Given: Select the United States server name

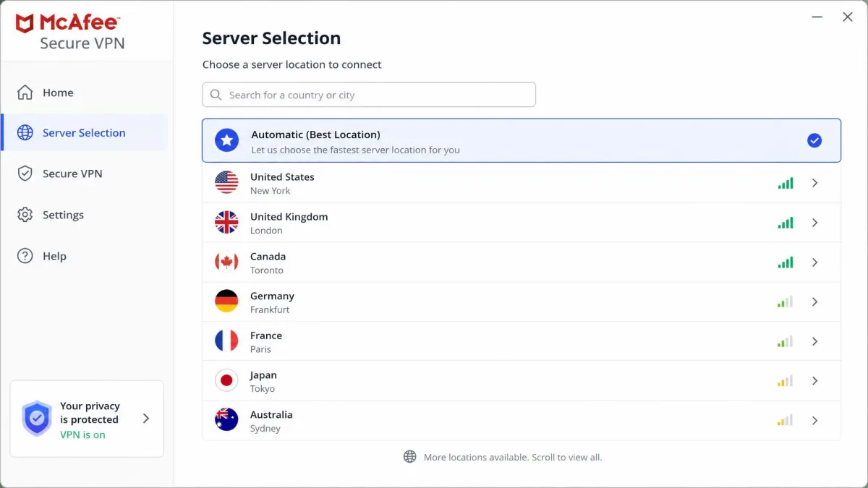Looking at the screenshot, I should tap(282, 177).
